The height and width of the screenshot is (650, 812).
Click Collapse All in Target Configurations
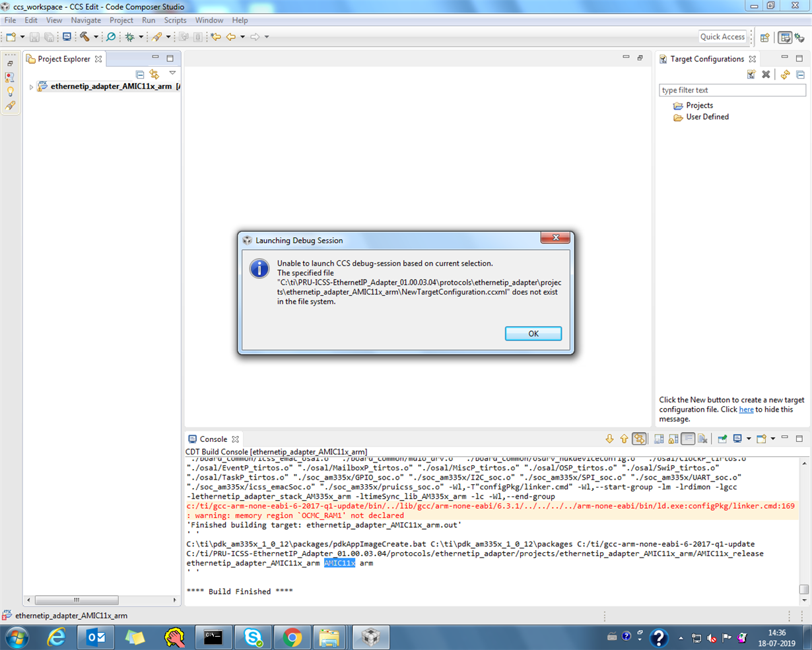tap(800, 75)
